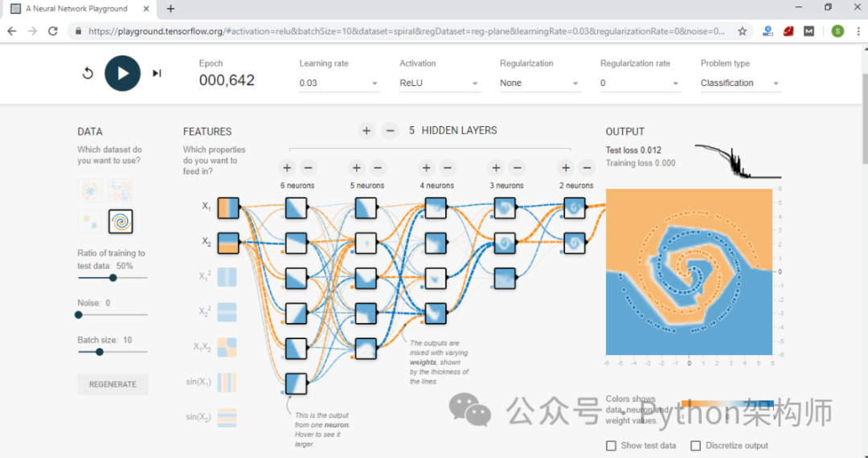Click the top neuron in first hidden layer

coord(296,208)
